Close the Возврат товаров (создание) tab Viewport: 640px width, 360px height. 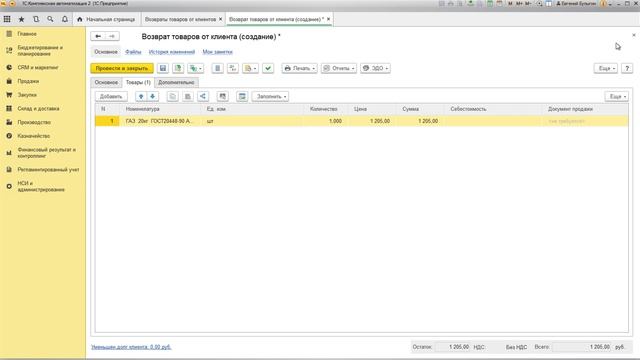click(328, 19)
